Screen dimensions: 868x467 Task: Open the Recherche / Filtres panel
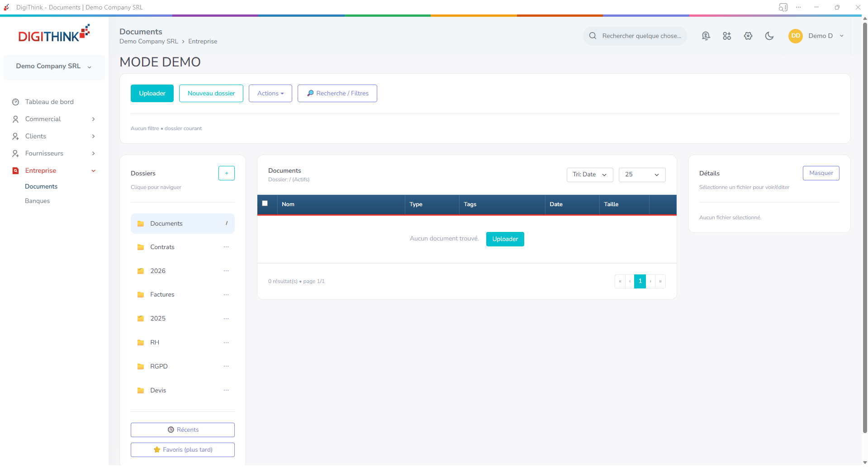coord(337,94)
